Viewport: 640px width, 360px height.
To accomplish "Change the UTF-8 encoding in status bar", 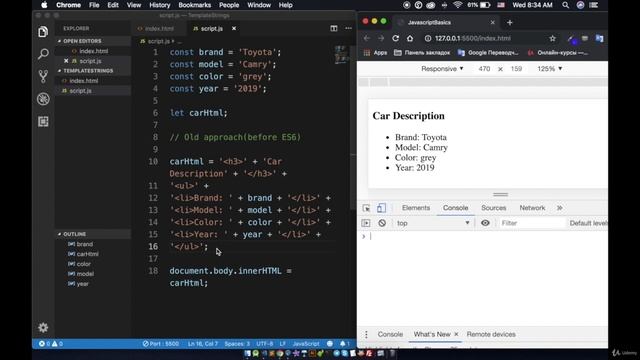I will 264,344.
